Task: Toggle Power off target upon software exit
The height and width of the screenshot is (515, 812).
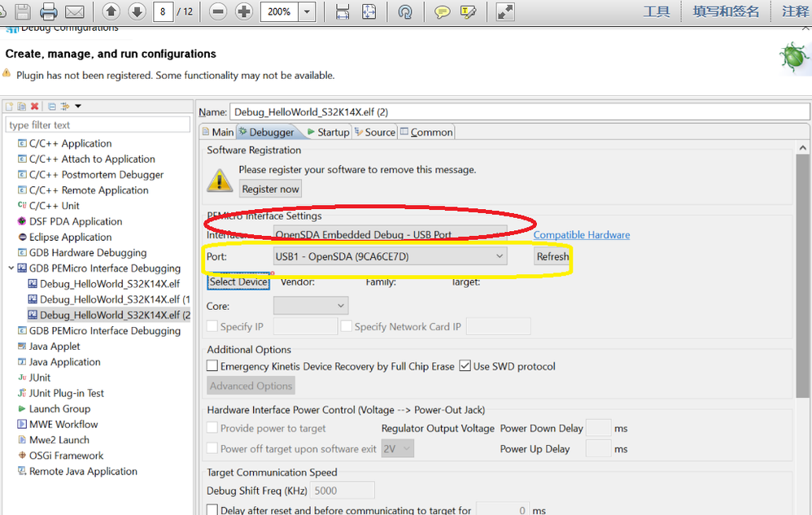Action: (212, 448)
